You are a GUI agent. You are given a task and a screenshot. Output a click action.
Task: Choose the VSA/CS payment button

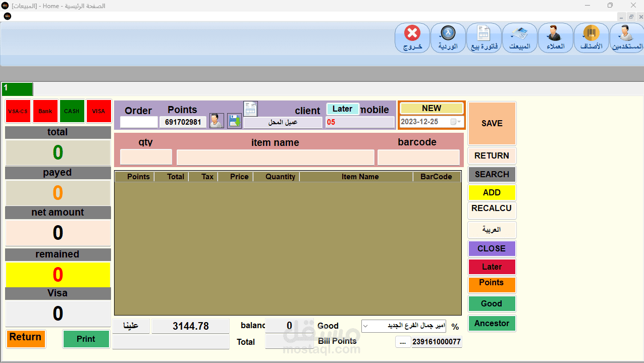pos(18,111)
